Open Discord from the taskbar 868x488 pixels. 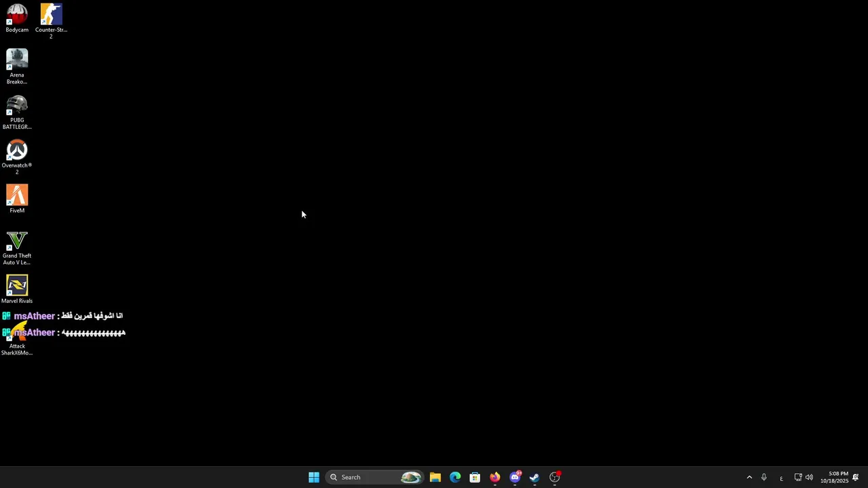point(515,477)
